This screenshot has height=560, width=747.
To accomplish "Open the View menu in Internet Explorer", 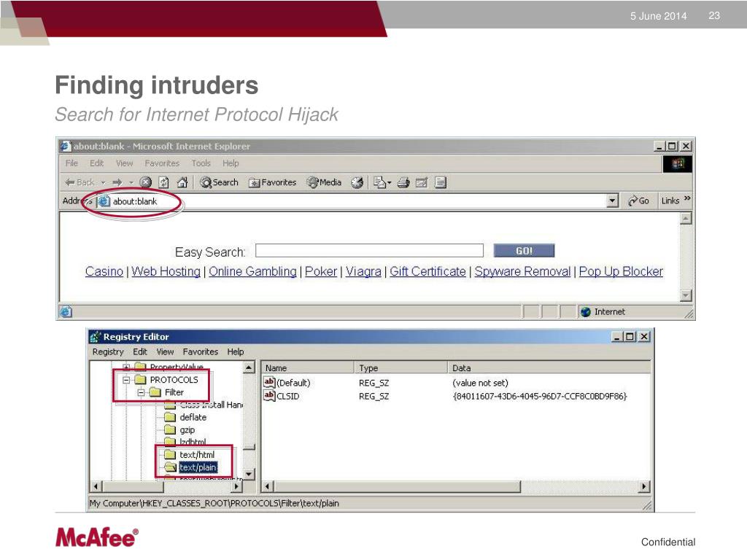I will click(x=124, y=163).
